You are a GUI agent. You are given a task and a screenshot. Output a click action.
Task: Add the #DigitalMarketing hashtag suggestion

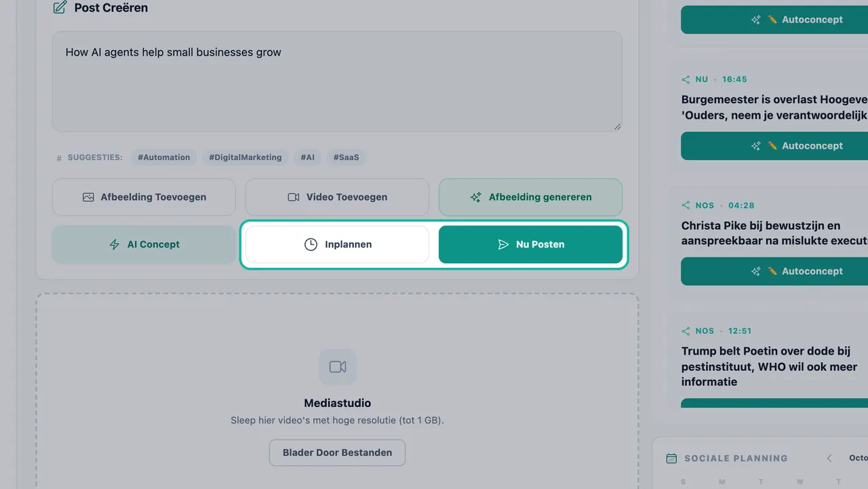245,157
